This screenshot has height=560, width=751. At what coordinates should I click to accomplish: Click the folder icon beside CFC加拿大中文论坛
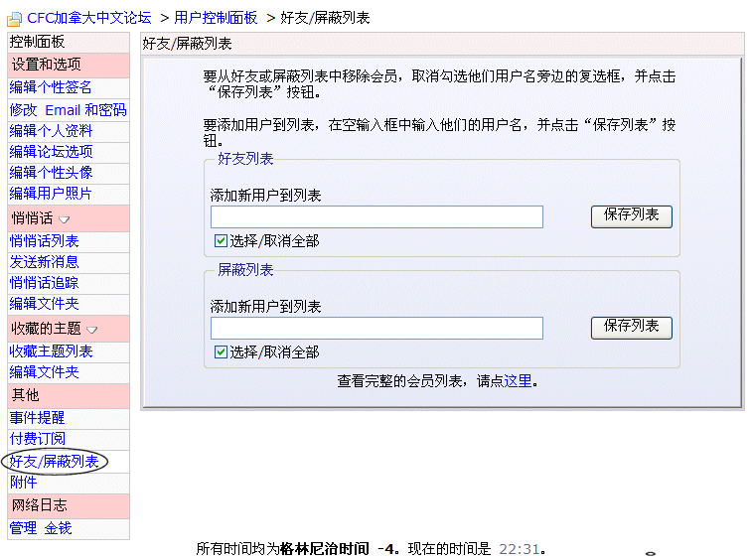pos(14,19)
